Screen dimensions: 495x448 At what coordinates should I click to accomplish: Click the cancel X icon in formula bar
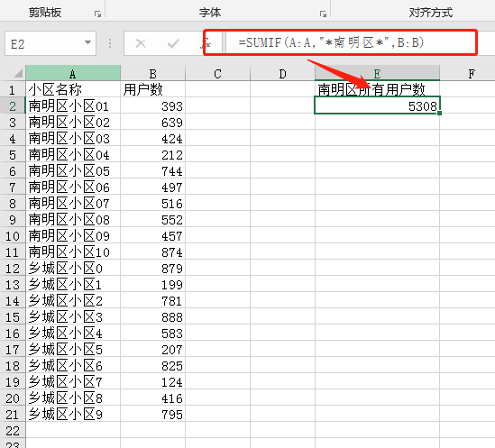point(141,43)
